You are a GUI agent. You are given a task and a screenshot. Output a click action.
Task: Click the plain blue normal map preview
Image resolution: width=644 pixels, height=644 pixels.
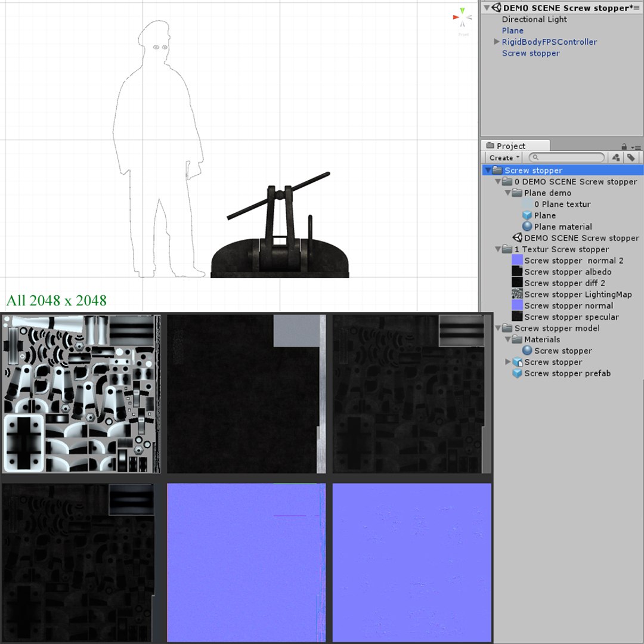pos(412,562)
